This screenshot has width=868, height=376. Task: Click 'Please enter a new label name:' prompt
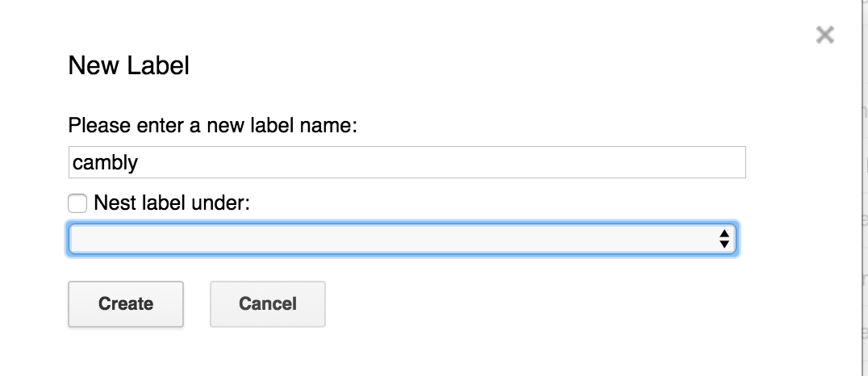[213, 127]
